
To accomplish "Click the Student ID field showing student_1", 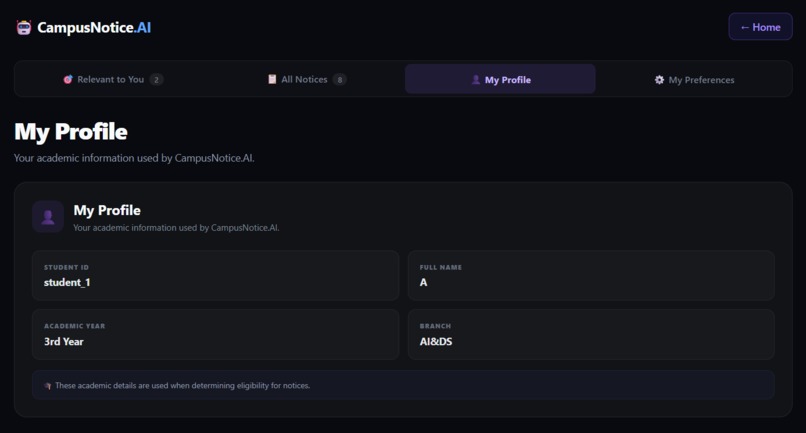I will tap(215, 276).
